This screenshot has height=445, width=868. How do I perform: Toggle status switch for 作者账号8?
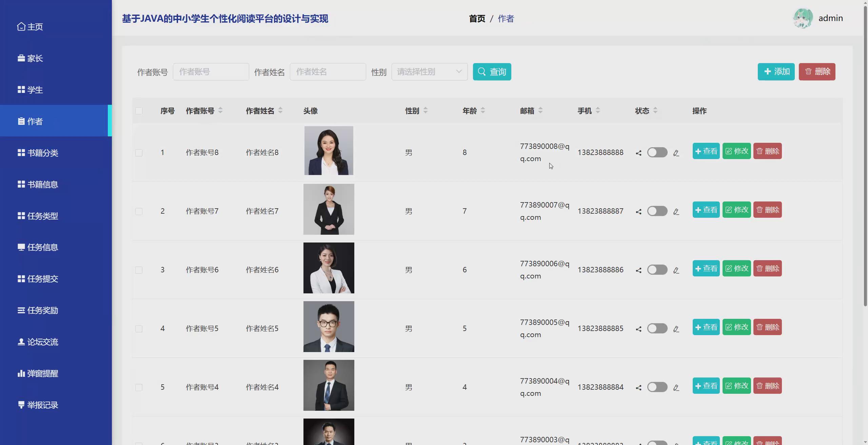(657, 152)
